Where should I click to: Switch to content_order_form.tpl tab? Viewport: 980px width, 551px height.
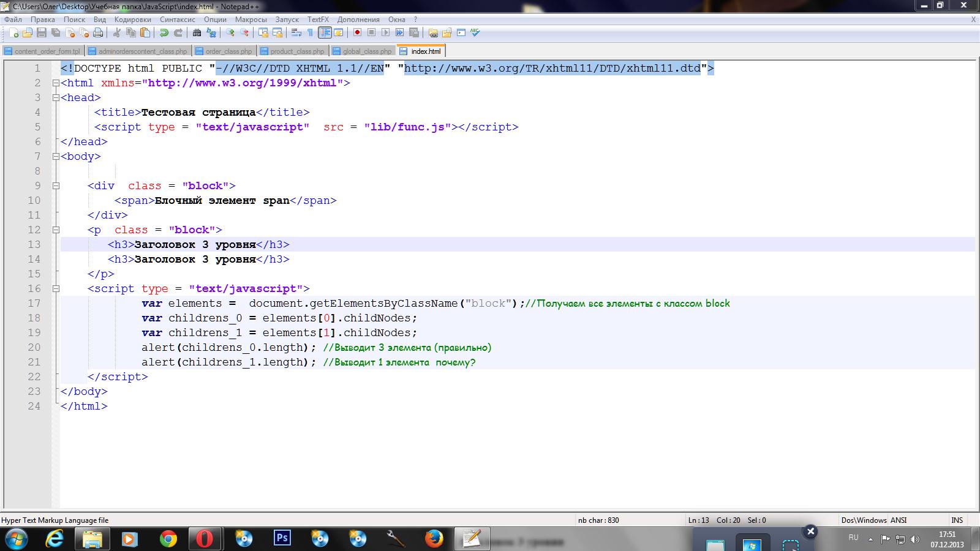[43, 51]
